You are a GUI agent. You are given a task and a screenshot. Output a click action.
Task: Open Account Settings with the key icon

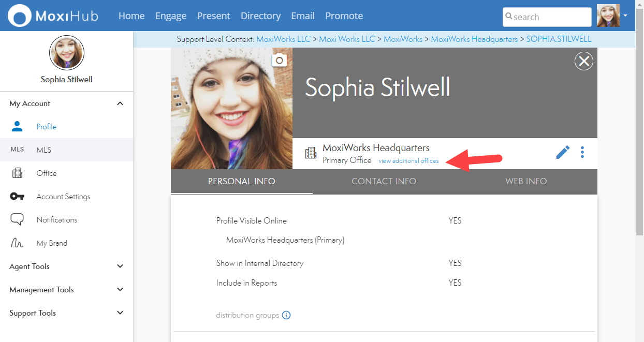point(63,197)
